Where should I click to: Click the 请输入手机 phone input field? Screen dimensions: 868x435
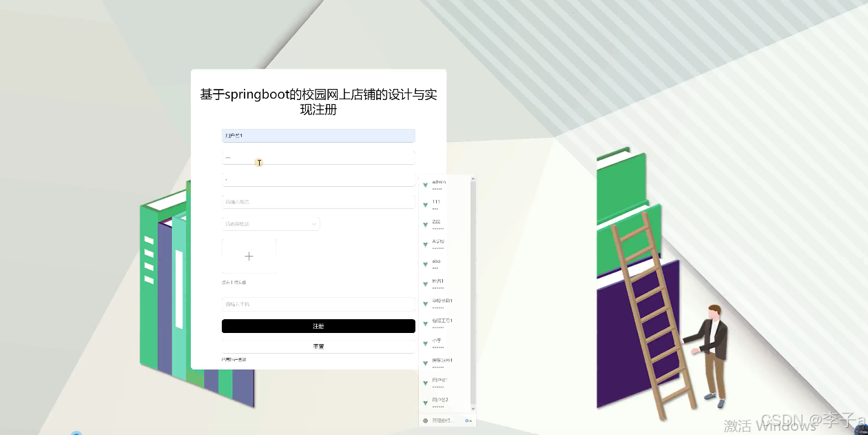click(x=318, y=303)
